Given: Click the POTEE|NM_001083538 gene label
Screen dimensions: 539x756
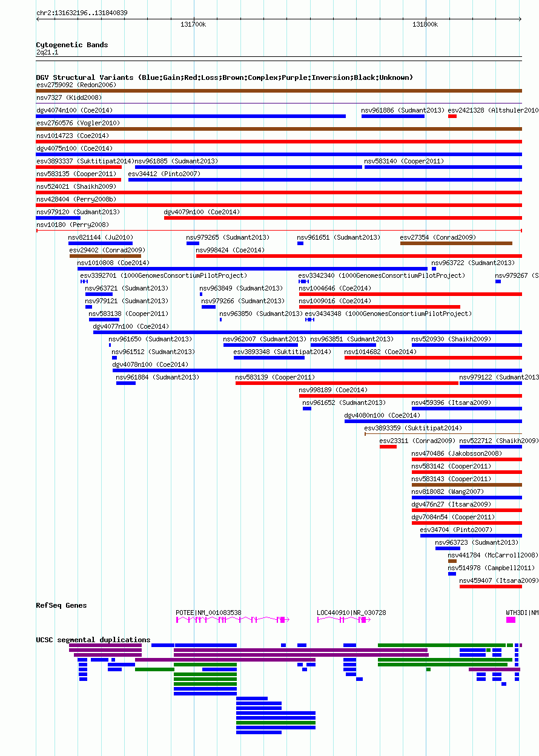Looking at the screenshot, I should (x=208, y=613).
